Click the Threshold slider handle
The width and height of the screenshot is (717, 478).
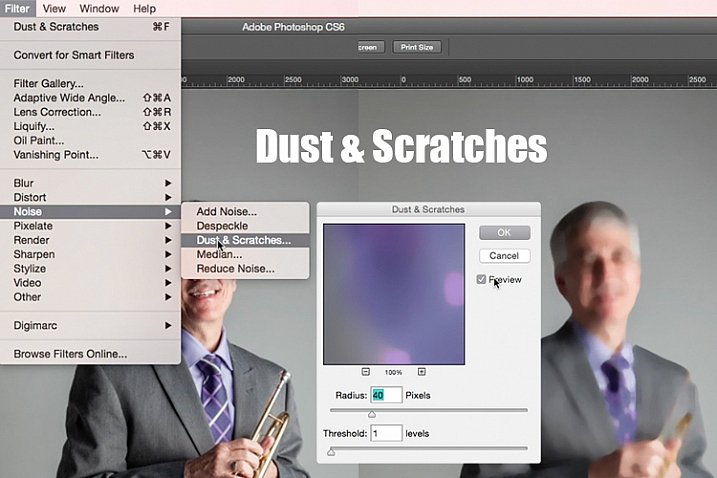pos(331,452)
